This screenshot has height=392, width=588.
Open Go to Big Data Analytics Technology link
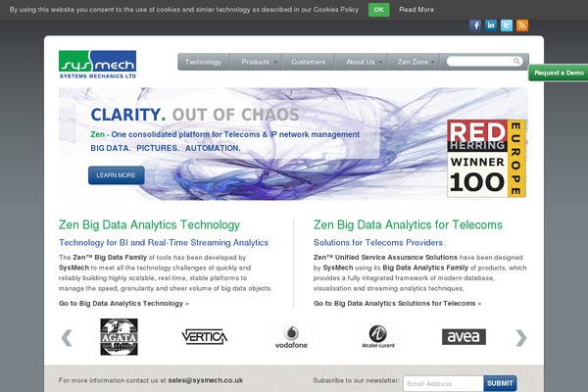tap(123, 304)
